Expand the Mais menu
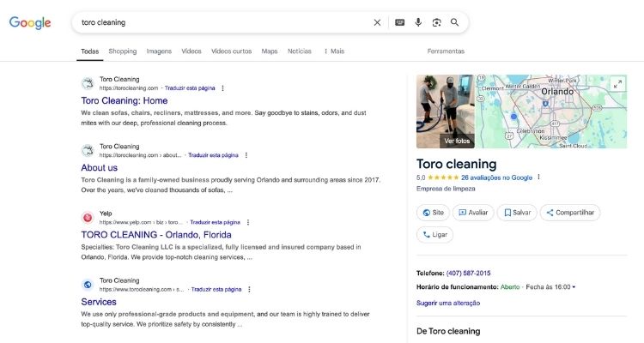The height and width of the screenshot is (343, 644). pos(334,51)
